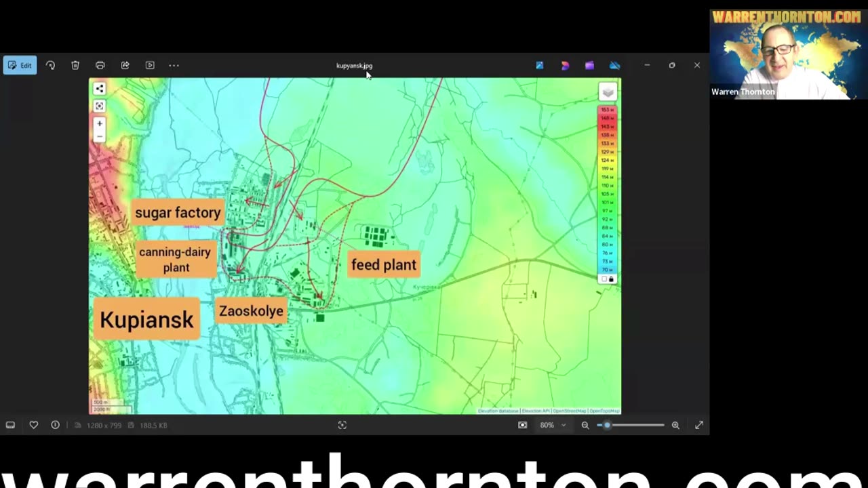Zoom out with the minus magnifier icon
The width and height of the screenshot is (868, 488).
[x=585, y=425]
